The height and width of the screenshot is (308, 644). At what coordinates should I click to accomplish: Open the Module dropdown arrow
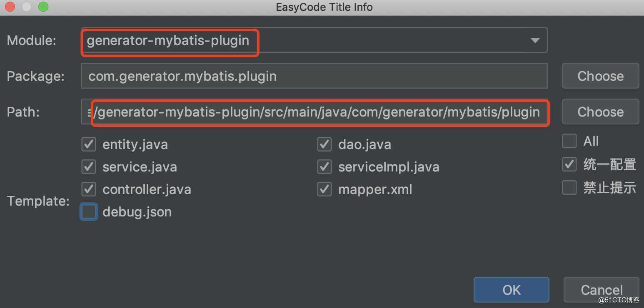(x=535, y=41)
